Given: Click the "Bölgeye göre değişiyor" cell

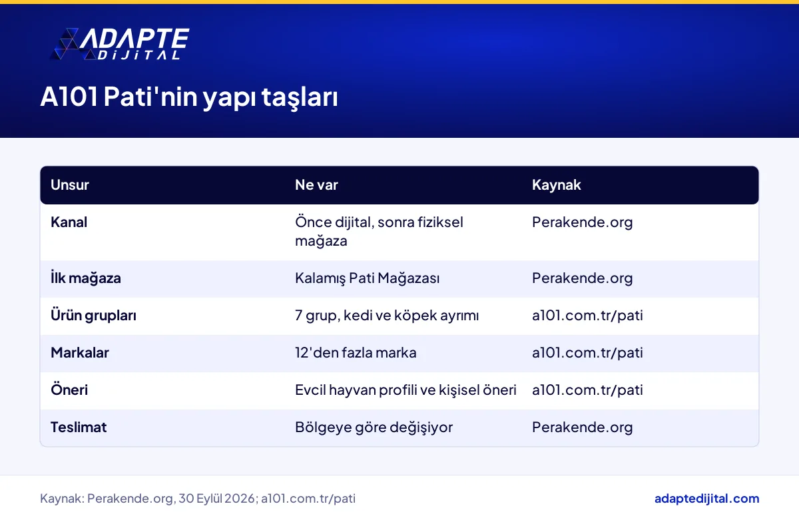Looking at the screenshot, I should coord(374,427).
